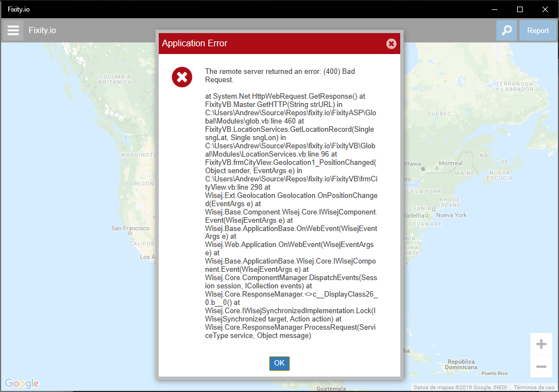This screenshot has height=392, width=559.
Task: Close the Fixity.io window
Action: pos(545,9)
